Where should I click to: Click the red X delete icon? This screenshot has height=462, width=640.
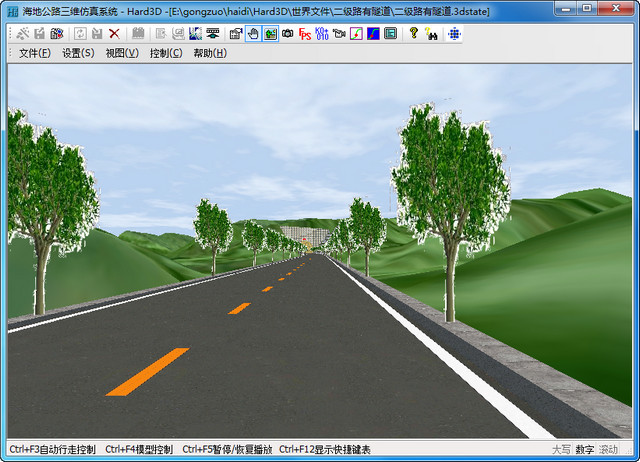click(115, 33)
